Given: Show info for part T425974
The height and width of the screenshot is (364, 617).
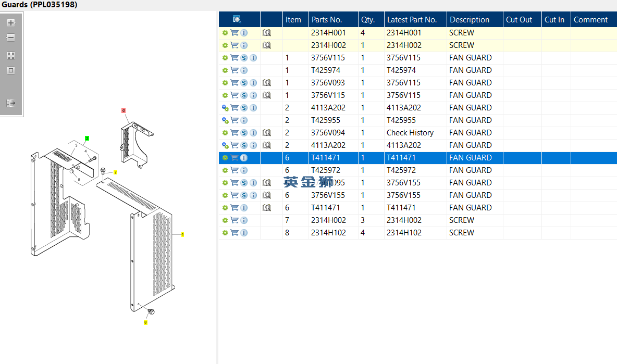Looking at the screenshot, I should click(x=244, y=70).
